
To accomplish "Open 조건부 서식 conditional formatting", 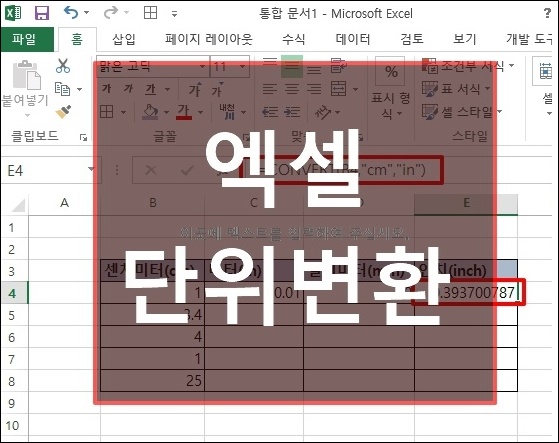I will 468,66.
